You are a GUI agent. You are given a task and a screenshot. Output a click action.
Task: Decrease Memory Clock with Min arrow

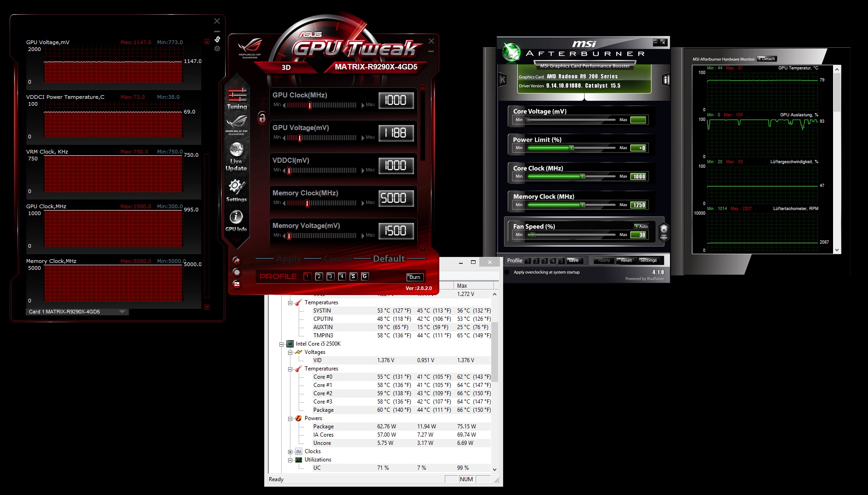click(x=284, y=203)
